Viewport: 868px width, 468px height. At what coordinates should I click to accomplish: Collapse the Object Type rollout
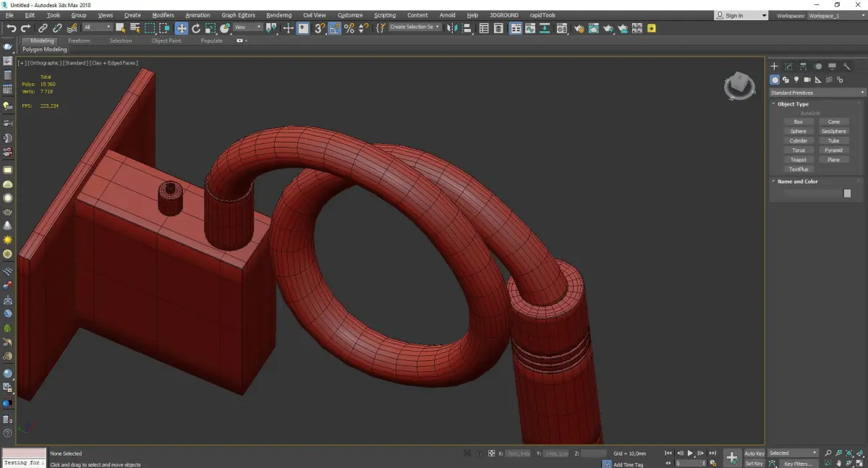[793, 104]
